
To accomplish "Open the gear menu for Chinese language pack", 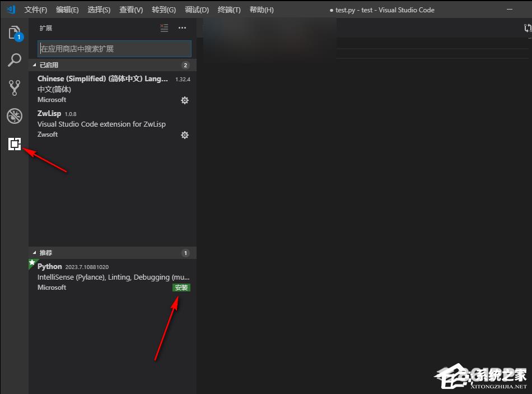I will pyautogui.click(x=185, y=100).
